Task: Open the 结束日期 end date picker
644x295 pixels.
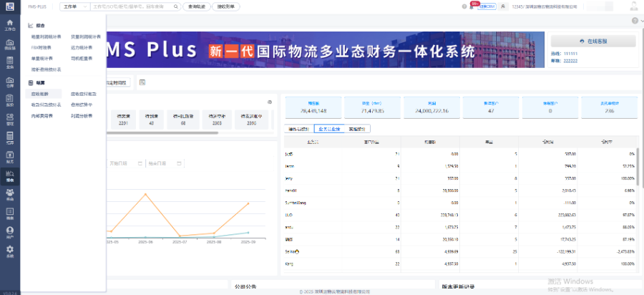Action: (156, 163)
